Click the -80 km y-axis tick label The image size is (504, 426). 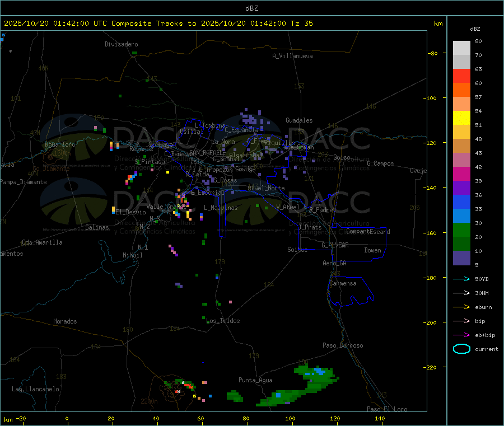(432, 53)
